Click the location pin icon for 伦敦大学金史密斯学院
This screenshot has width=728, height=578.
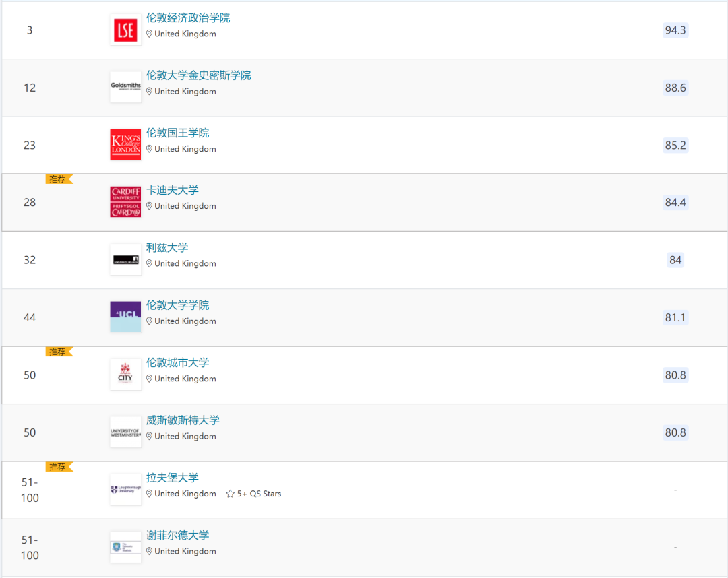point(149,92)
